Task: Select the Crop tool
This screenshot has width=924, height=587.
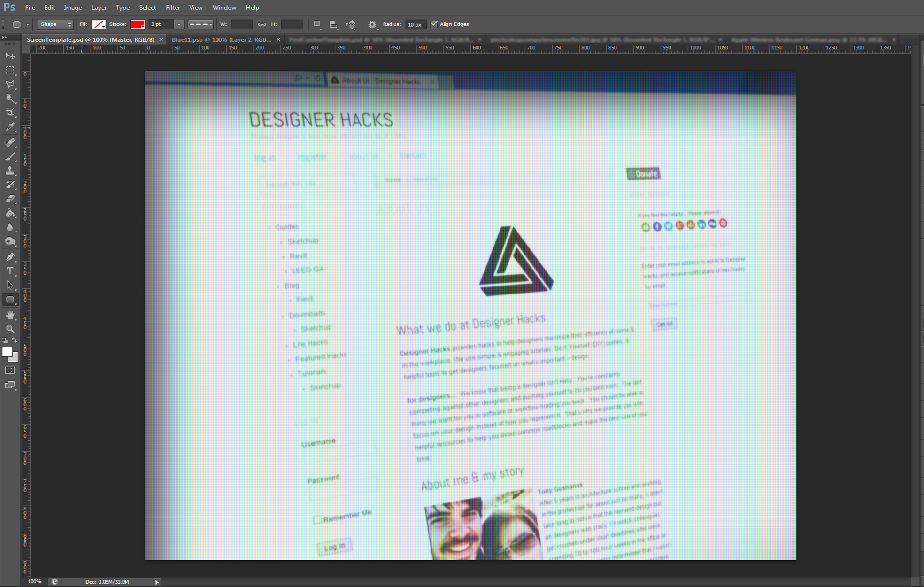Action: [10, 112]
